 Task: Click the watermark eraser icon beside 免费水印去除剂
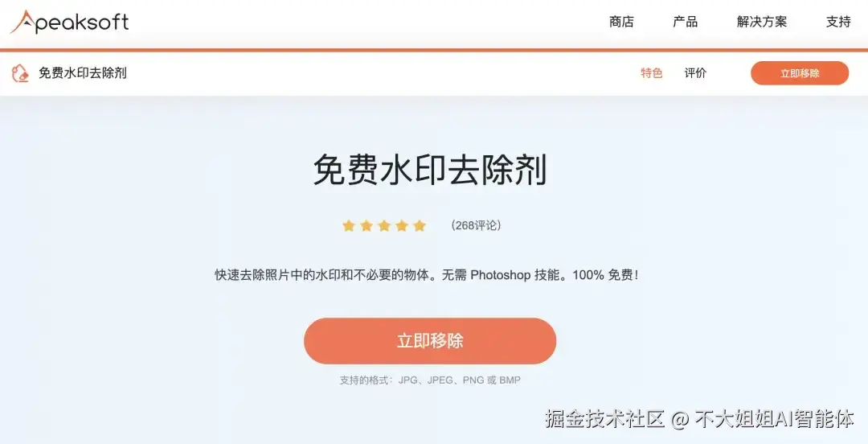pos(20,73)
